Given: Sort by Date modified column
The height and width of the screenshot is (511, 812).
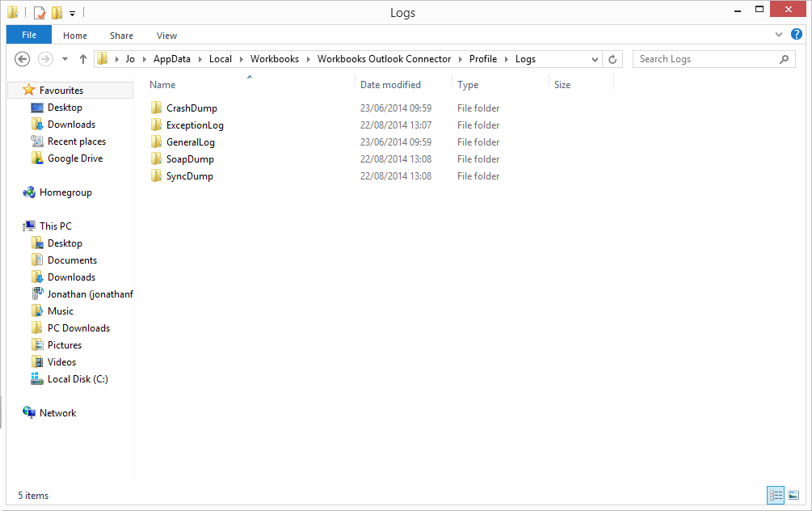Looking at the screenshot, I should [390, 84].
